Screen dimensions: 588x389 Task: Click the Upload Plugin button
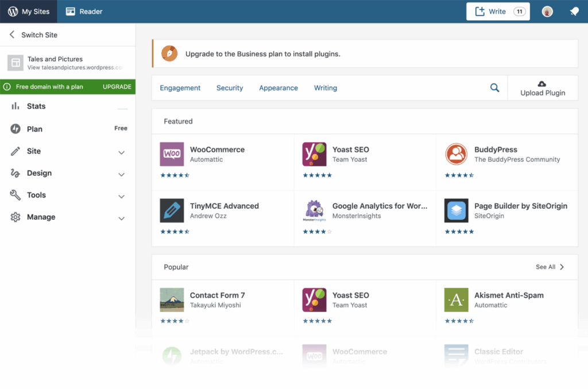[543, 88]
